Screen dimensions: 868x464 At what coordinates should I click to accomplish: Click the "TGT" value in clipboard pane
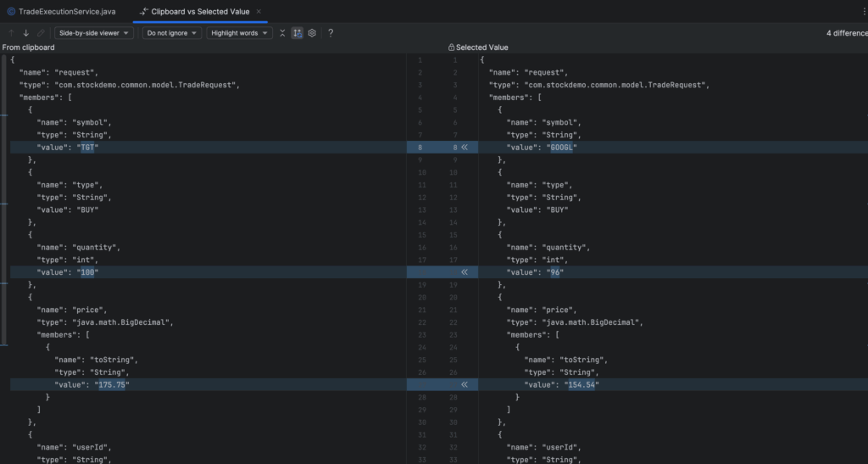[88, 147]
